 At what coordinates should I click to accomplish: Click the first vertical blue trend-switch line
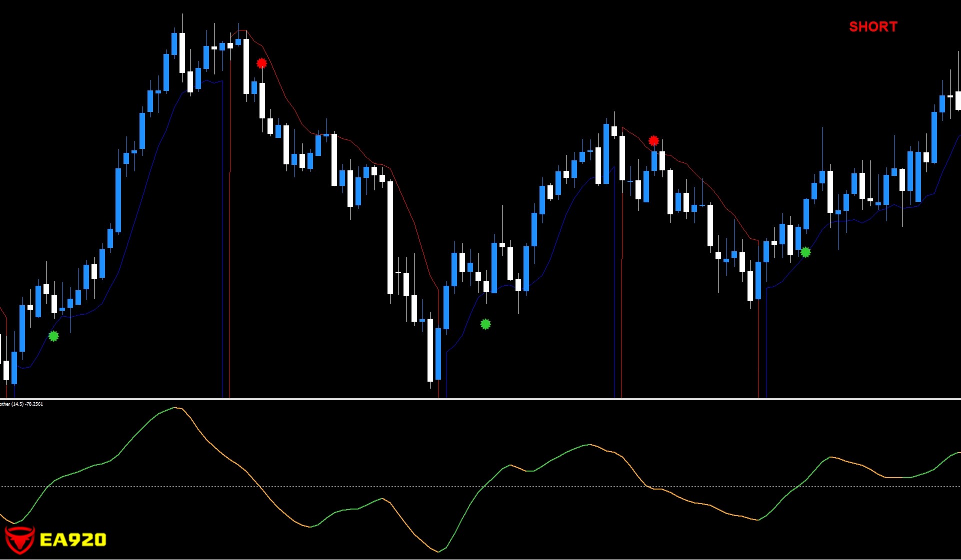(x=222, y=250)
